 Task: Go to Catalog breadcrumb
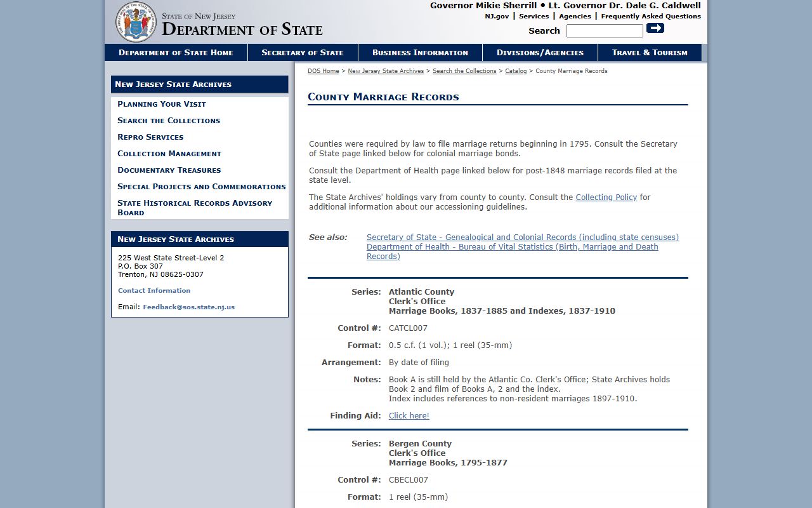click(x=516, y=71)
